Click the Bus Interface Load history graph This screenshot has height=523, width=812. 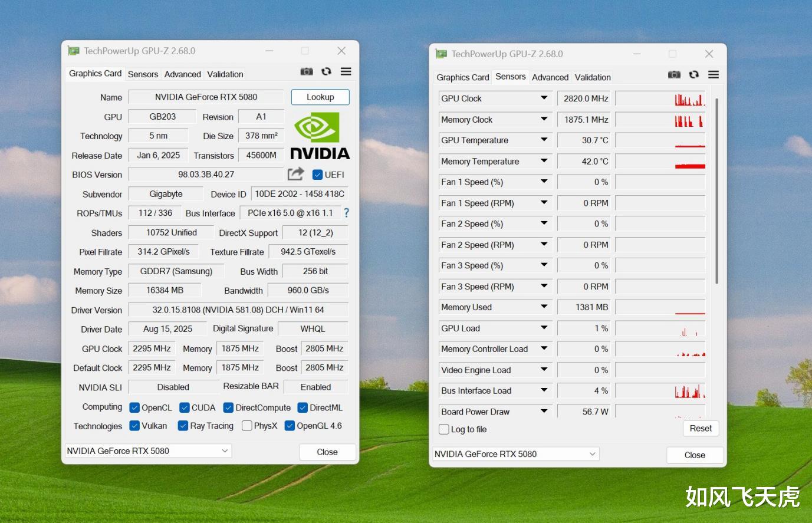pos(660,391)
